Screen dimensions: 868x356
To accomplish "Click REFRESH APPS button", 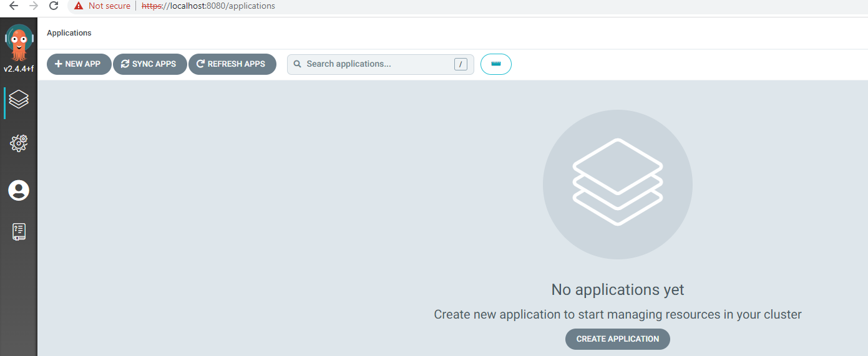I will (x=232, y=64).
